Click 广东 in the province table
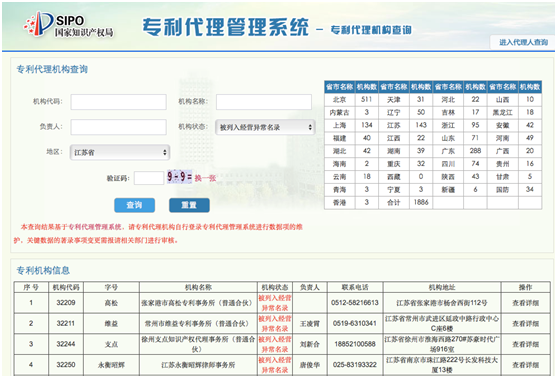This screenshot has width=557, height=378. coord(448,151)
